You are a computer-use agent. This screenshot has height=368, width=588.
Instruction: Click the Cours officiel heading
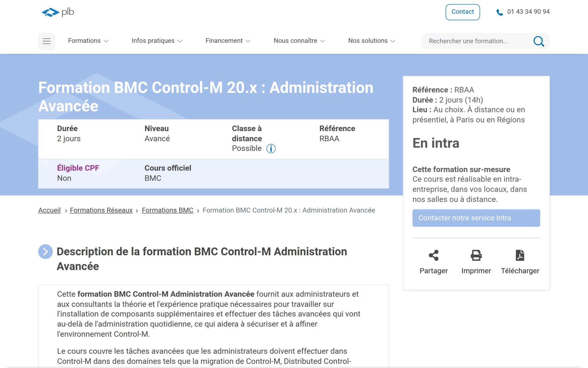click(168, 168)
